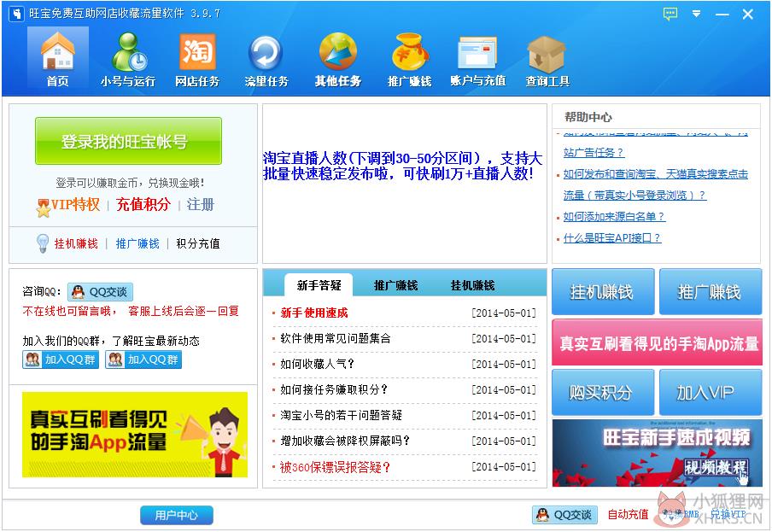Switch to the 挂机赚钱 tab
The width and height of the screenshot is (772, 532).
pyautogui.click(x=472, y=285)
